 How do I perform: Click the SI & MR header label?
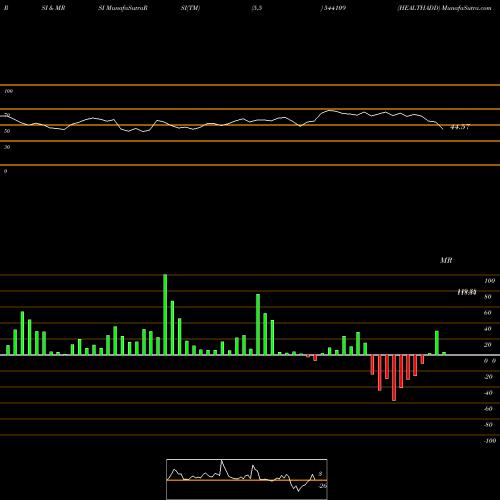coord(53,8)
